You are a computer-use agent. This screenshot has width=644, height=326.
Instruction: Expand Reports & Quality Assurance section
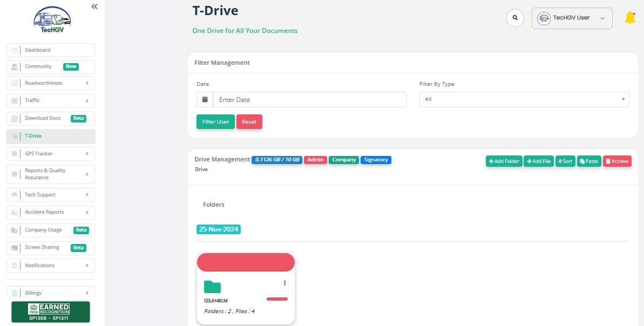click(51, 174)
